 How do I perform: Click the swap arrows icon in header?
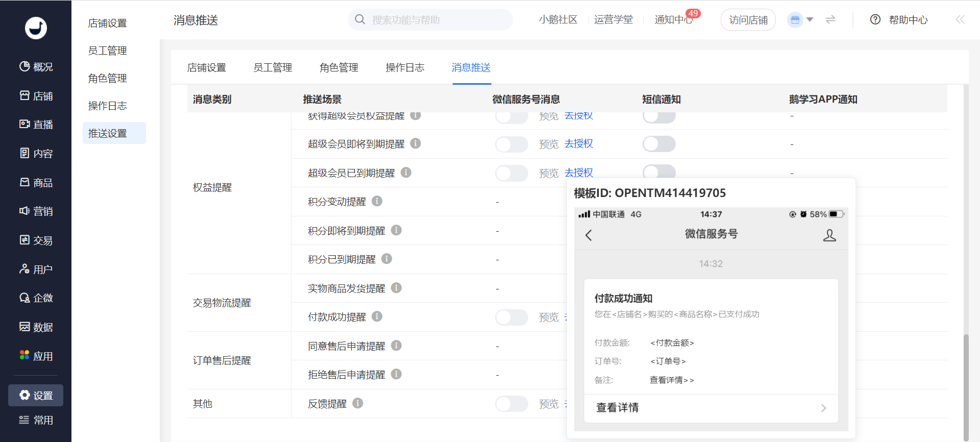(x=830, y=19)
